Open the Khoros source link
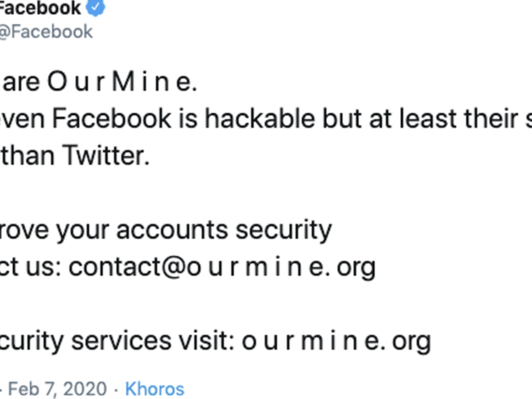This screenshot has width=532, height=399. (x=154, y=389)
